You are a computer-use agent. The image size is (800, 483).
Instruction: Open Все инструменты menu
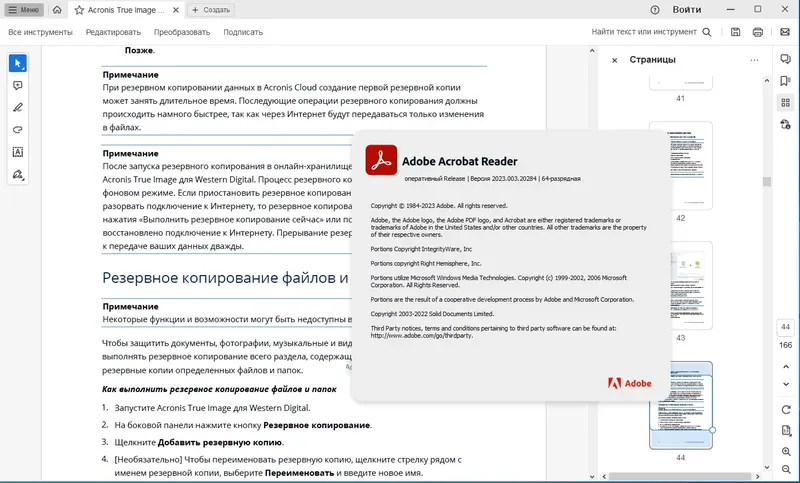(x=40, y=32)
